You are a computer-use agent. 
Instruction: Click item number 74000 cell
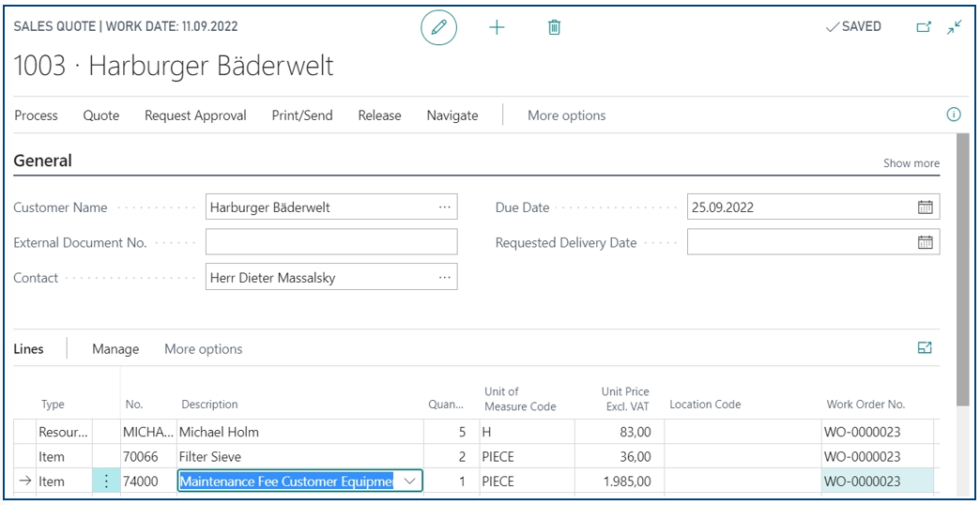[148, 482]
